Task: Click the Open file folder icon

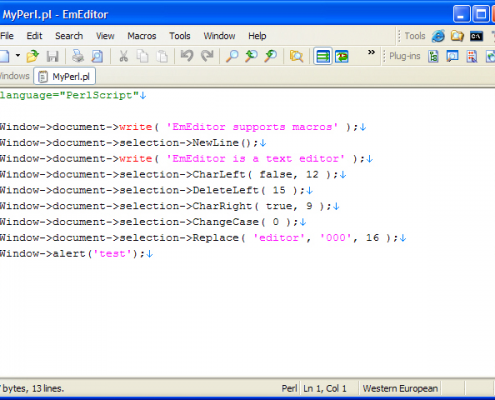Action: coord(33,56)
